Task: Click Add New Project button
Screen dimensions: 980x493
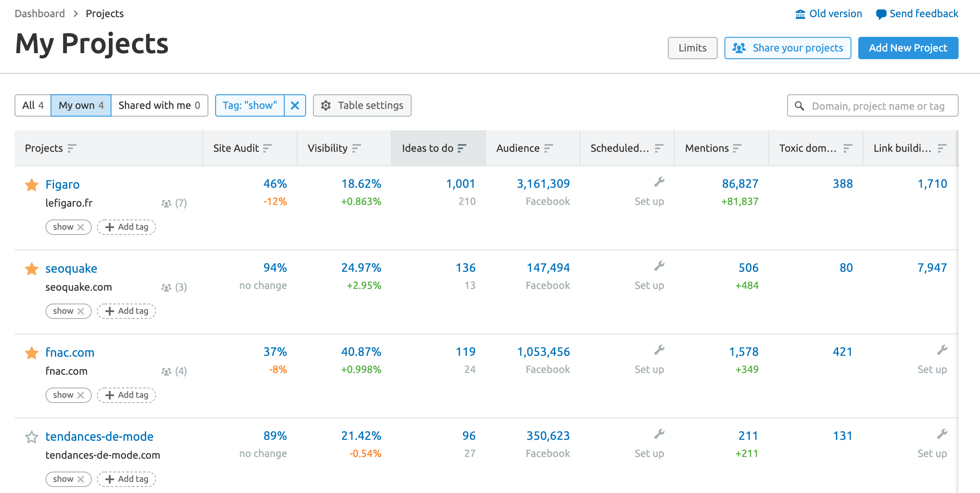Action: click(x=908, y=48)
